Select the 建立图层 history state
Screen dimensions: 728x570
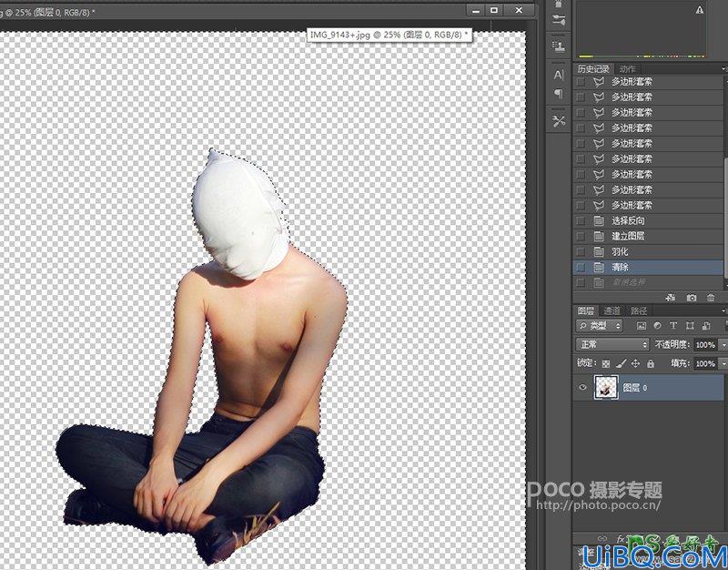(649, 236)
